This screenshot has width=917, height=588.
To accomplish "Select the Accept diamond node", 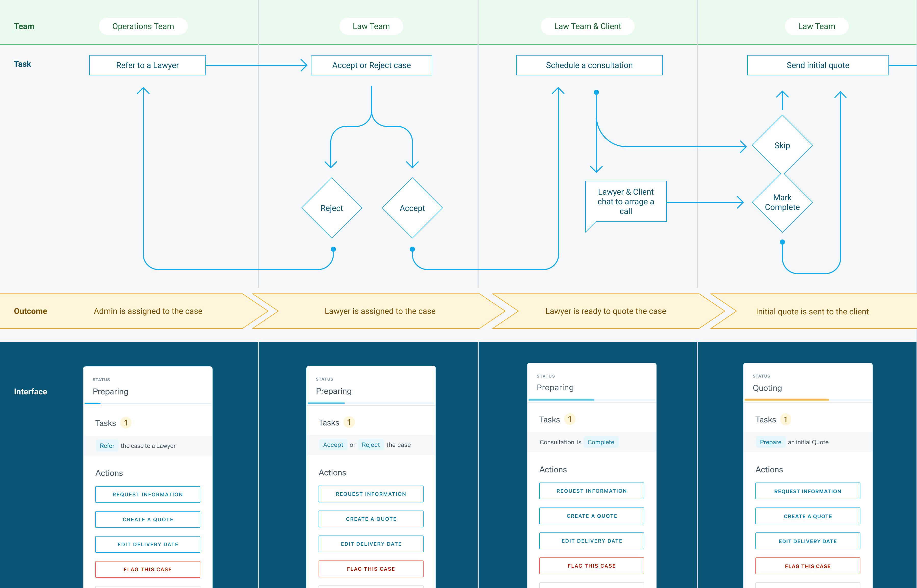I will [x=412, y=208].
